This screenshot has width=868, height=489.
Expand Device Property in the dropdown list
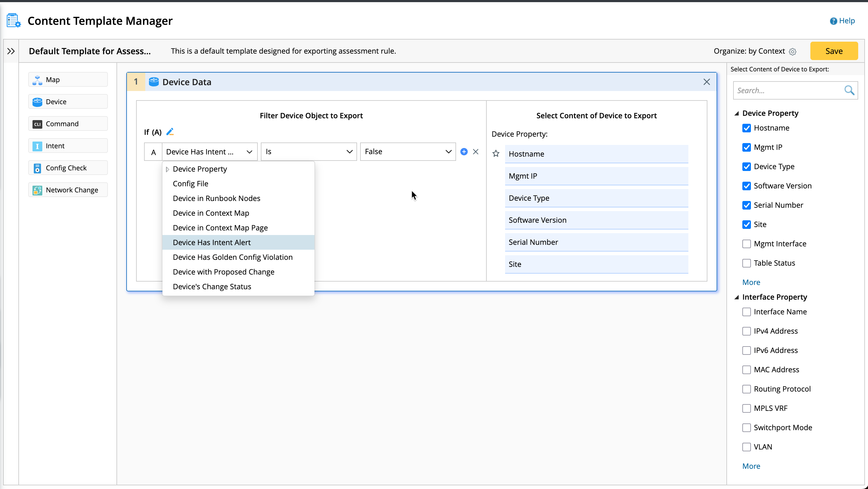[x=167, y=169]
